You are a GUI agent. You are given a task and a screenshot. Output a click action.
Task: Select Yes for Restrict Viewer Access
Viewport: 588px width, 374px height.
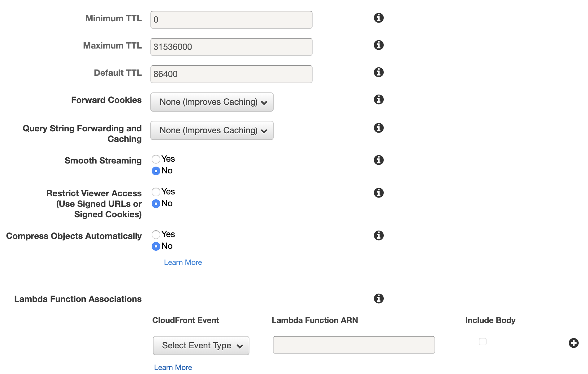point(156,192)
